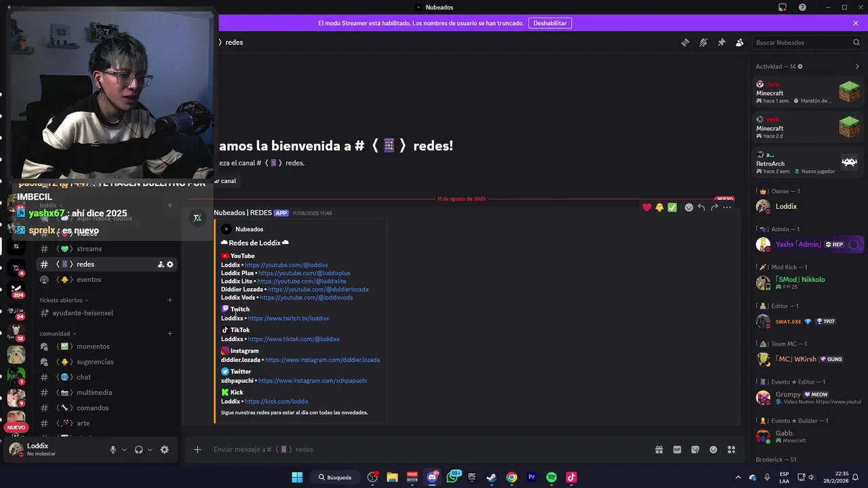Open Actividad settings gear icon
This screenshot has height=488, width=868.
[x=800, y=66]
